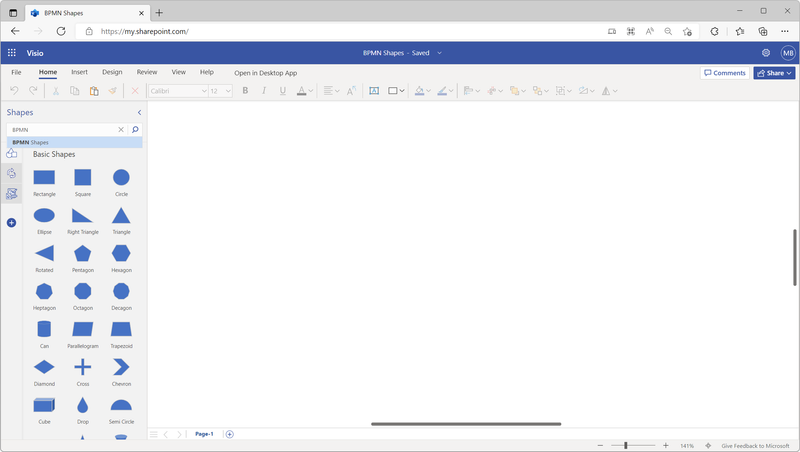This screenshot has height=452, width=800.
Task: Select the Page-1 tab
Action: coord(204,434)
